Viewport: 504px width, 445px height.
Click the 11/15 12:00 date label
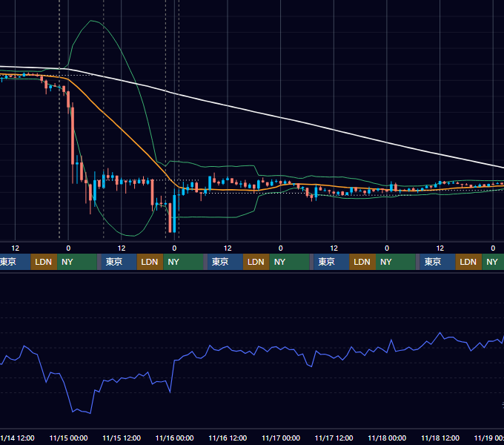[x=122, y=438]
